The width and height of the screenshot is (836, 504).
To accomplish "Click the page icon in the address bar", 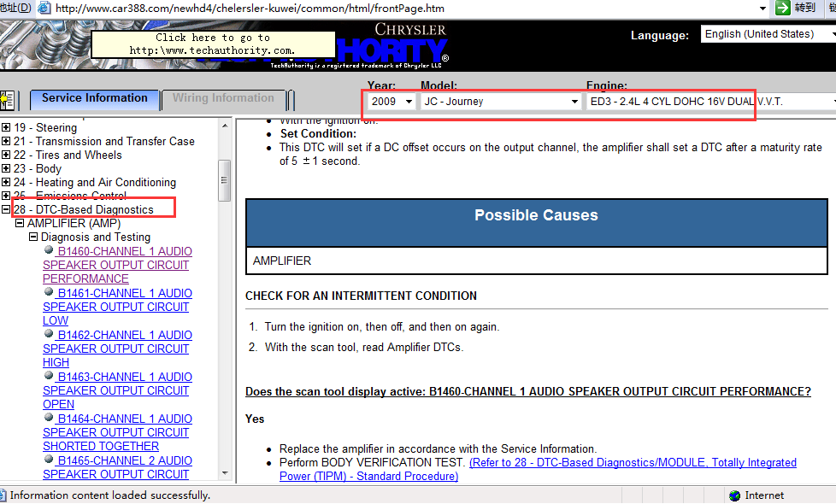I will coord(44,8).
